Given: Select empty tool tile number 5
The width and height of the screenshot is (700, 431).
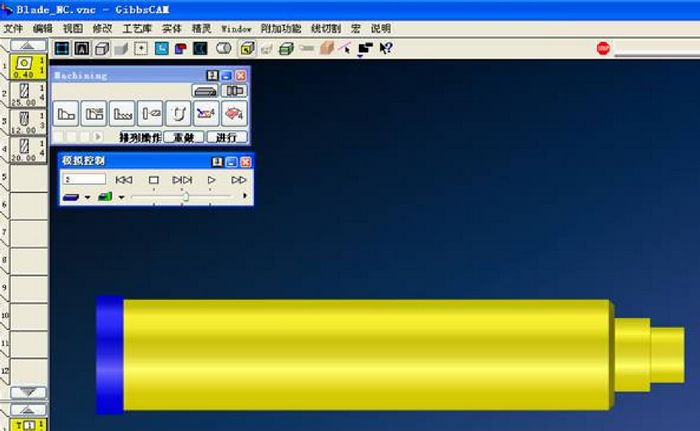Looking at the screenshot, I should pyautogui.click(x=28, y=178).
